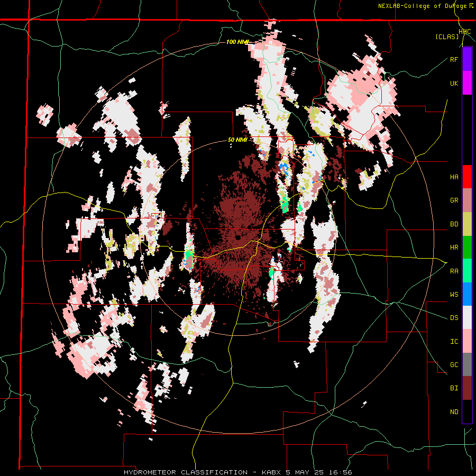Click the RA legend label
The height and width of the screenshot is (476, 476).
click(x=454, y=271)
